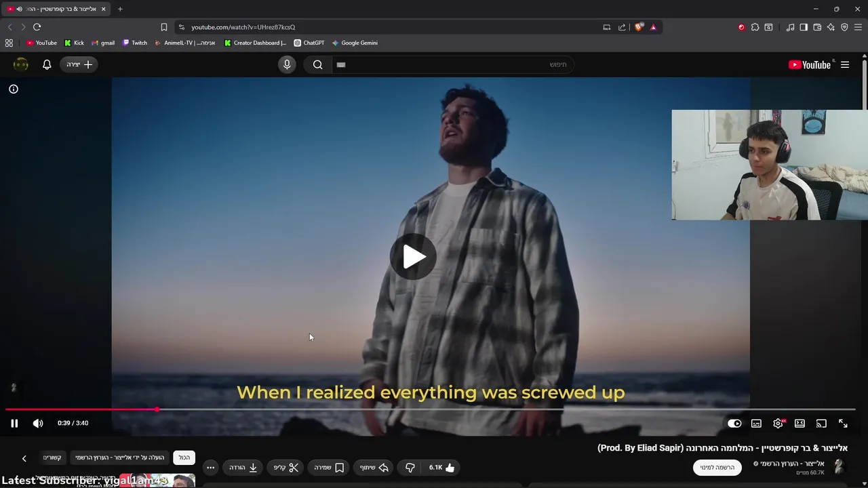Like the video with thumbs up 6.1K
The height and width of the screenshot is (488, 868).
[x=442, y=468]
